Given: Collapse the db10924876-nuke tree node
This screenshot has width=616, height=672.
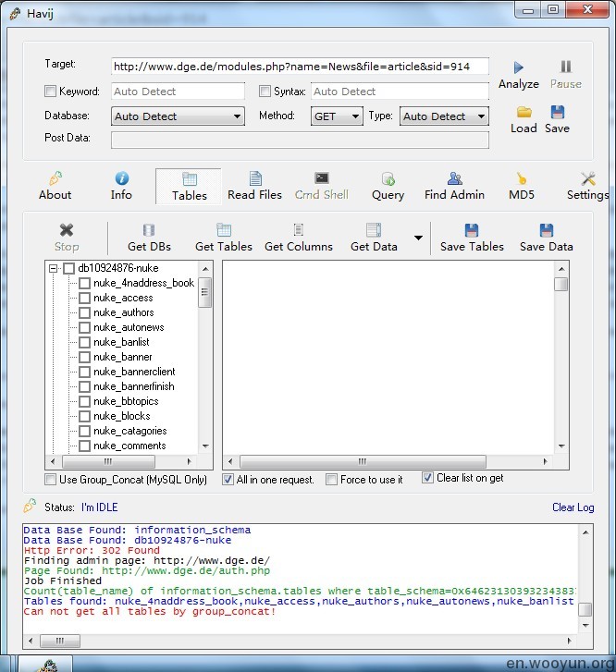Looking at the screenshot, I should click(54, 268).
